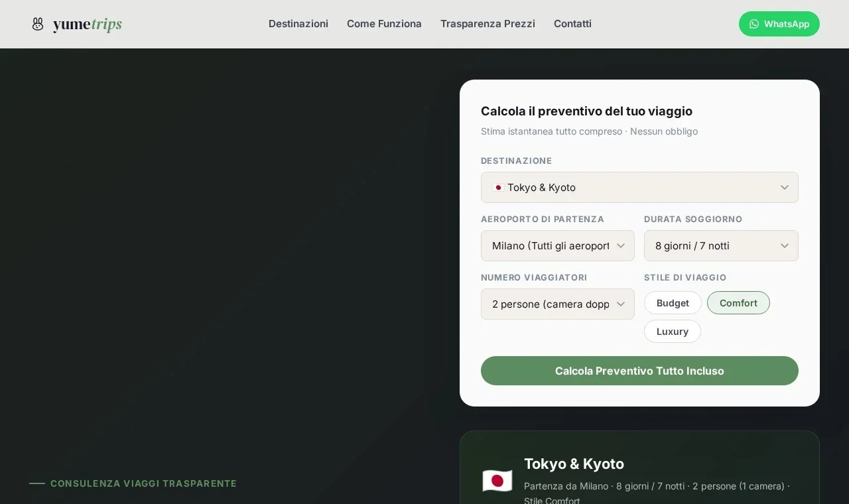
Task: Click Calcola Preventivo Tutto Incluso button
Action: [x=639, y=371]
